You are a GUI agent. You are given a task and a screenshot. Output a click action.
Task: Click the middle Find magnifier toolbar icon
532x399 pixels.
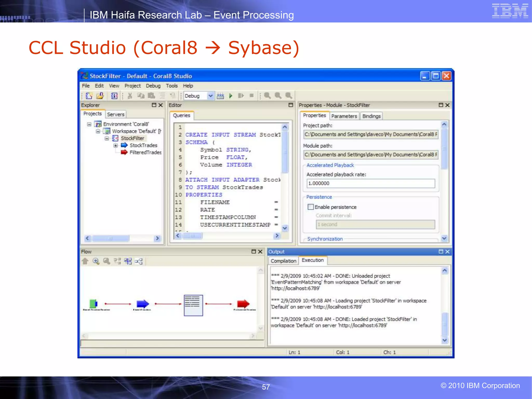coord(278,96)
